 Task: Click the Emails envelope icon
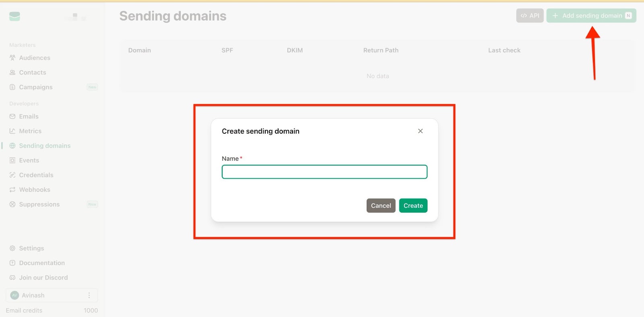coord(12,116)
